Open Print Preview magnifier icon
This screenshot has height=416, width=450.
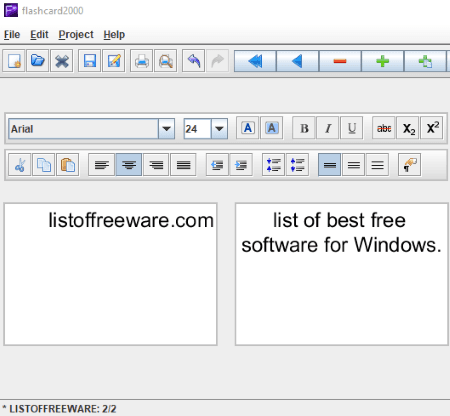(x=166, y=61)
